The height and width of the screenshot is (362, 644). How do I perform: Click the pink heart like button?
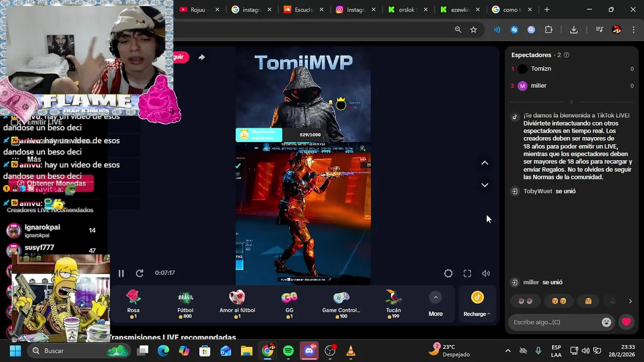pos(626,322)
